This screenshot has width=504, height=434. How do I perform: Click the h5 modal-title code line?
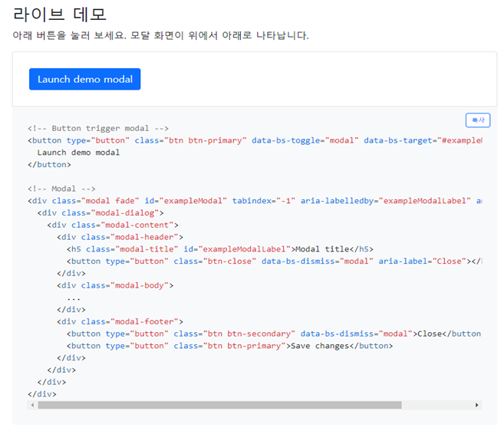[x=220, y=249]
